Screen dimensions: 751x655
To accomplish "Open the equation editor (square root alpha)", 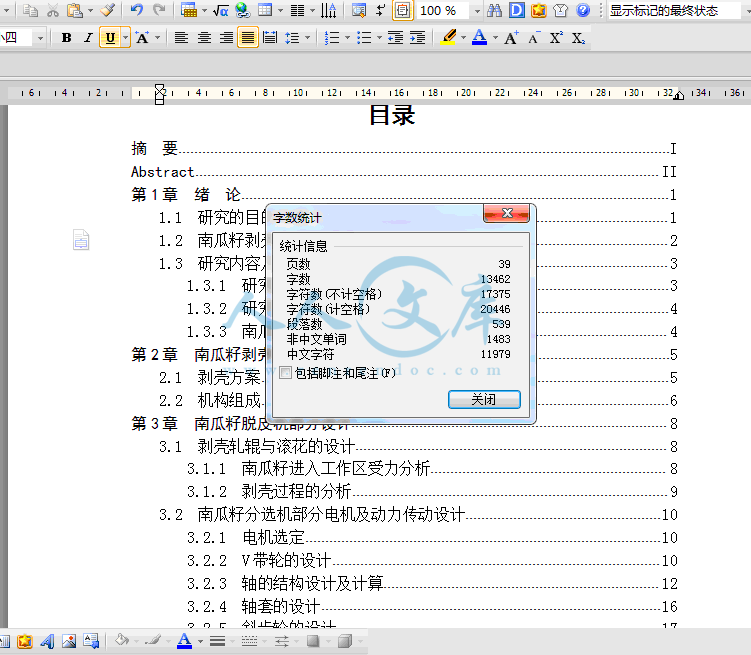I will pos(220,10).
